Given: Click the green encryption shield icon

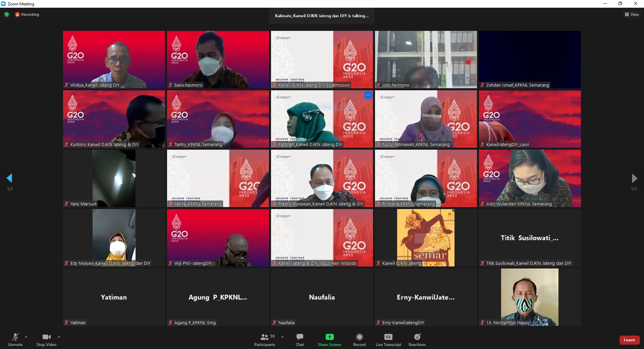Looking at the screenshot, I should (7, 14).
